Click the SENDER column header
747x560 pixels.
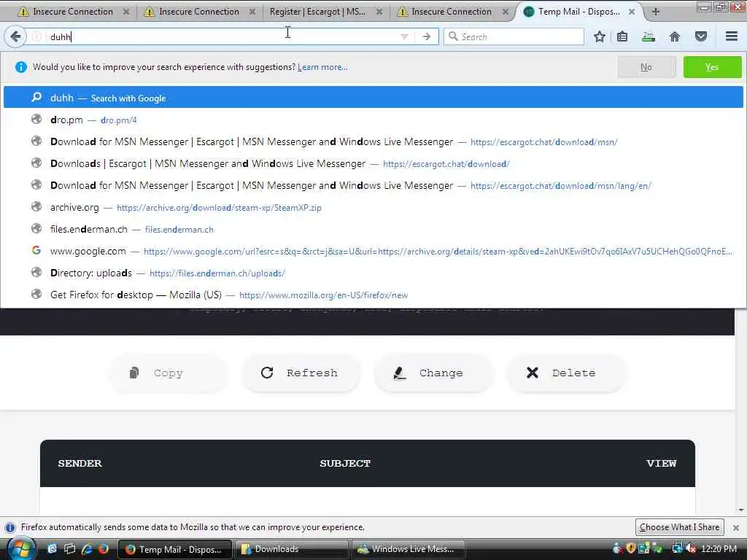pyautogui.click(x=80, y=463)
